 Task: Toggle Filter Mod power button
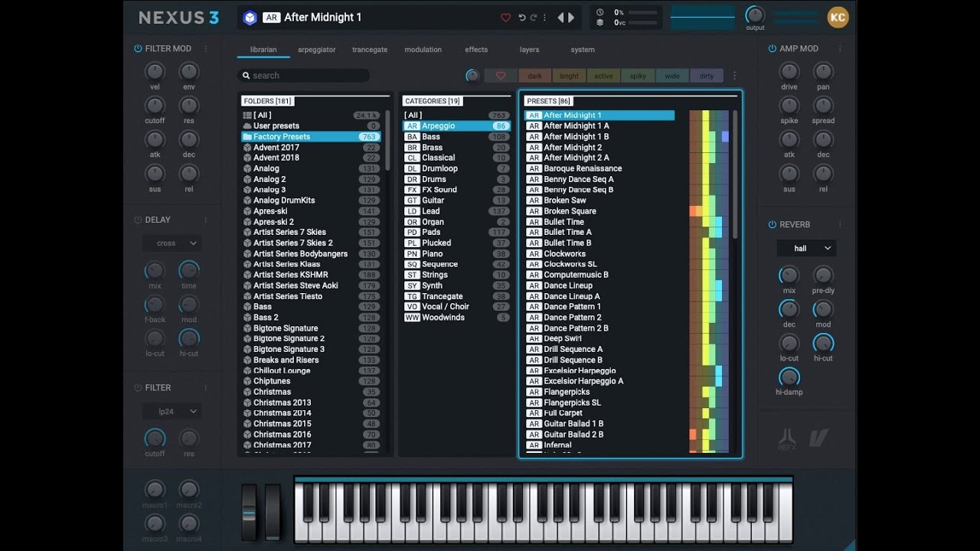tap(138, 48)
